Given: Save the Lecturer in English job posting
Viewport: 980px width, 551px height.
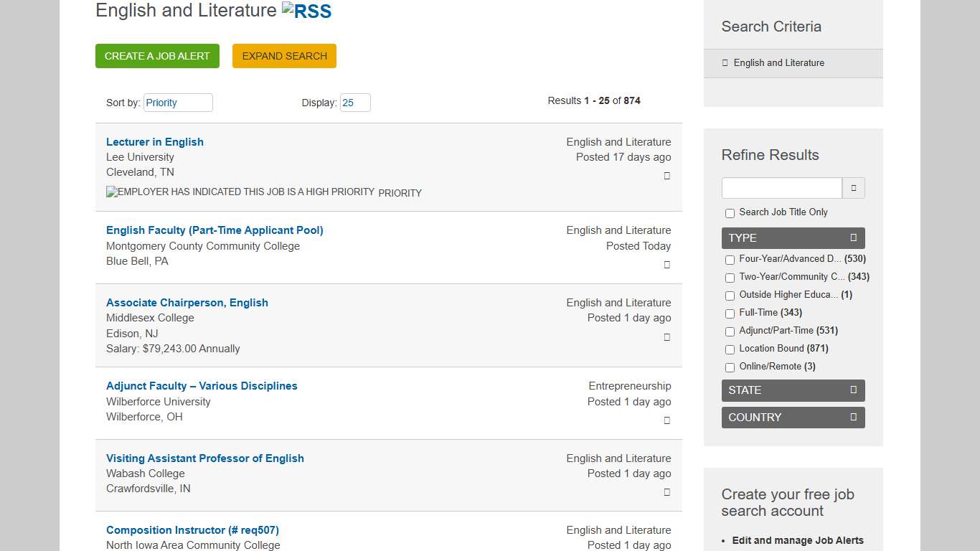Looking at the screenshot, I should [x=666, y=176].
